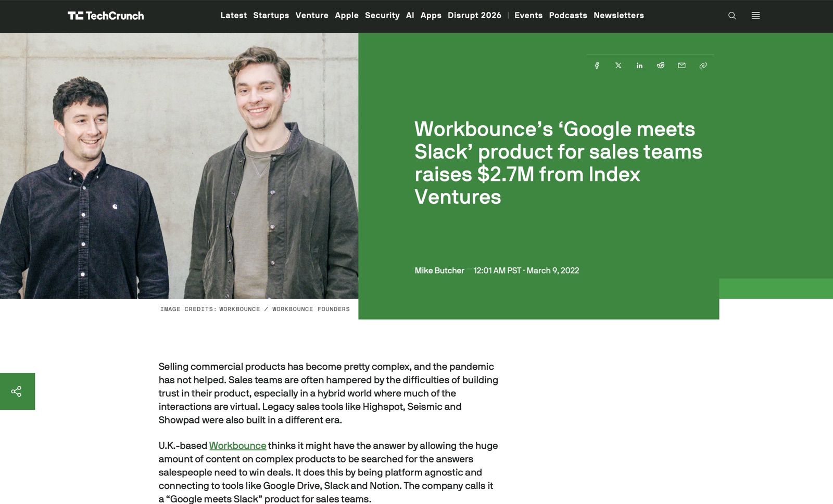
Task: Share article via email icon
Action: (x=681, y=66)
